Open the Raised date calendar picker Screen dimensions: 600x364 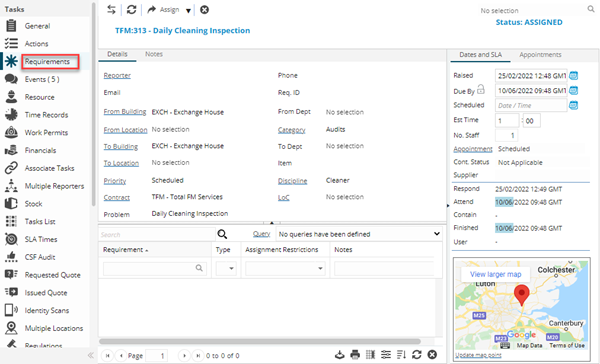[573, 76]
